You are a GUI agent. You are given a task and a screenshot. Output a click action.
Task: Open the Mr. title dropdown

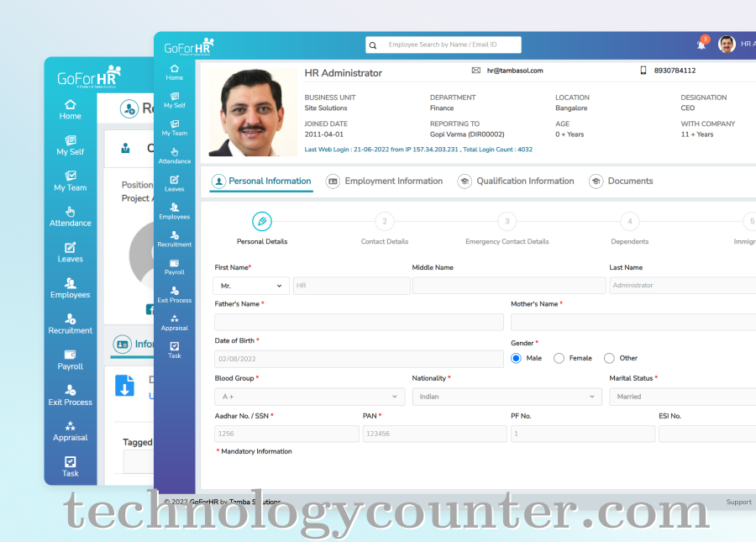[x=251, y=286]
